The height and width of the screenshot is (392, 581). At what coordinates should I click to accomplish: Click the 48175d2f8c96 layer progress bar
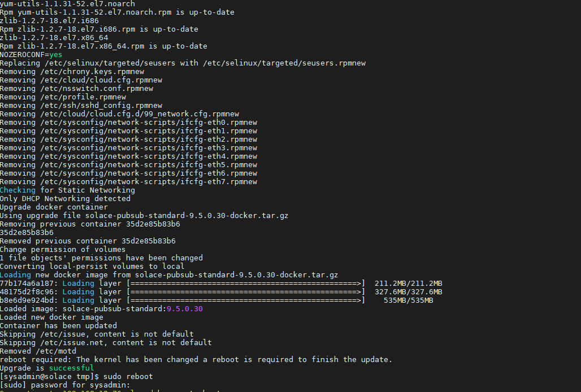tap(245, 291)
